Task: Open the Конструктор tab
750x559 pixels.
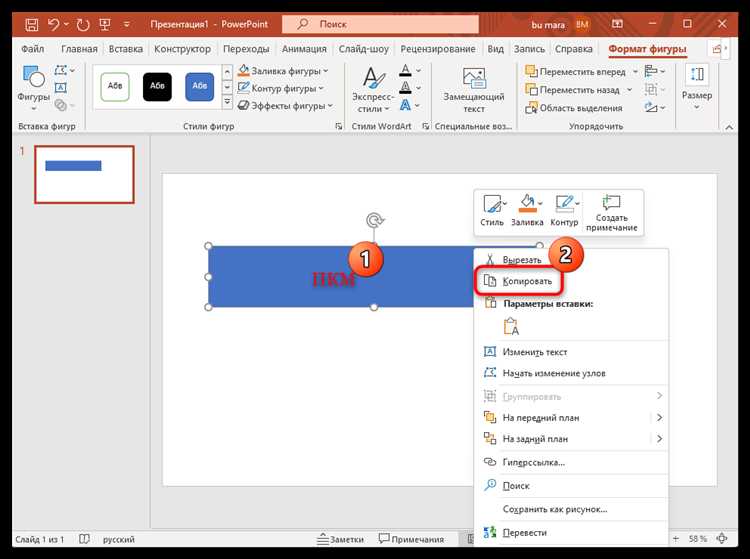Action: (182, 49)
